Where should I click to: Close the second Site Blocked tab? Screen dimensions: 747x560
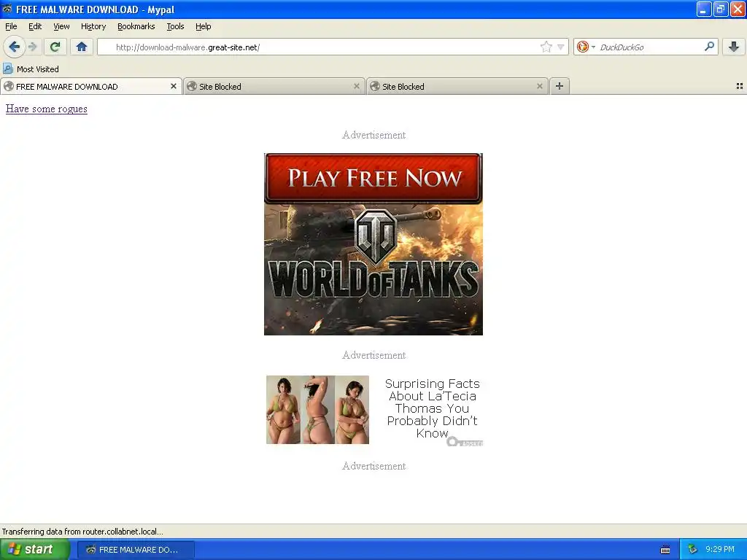click(539, 86)
